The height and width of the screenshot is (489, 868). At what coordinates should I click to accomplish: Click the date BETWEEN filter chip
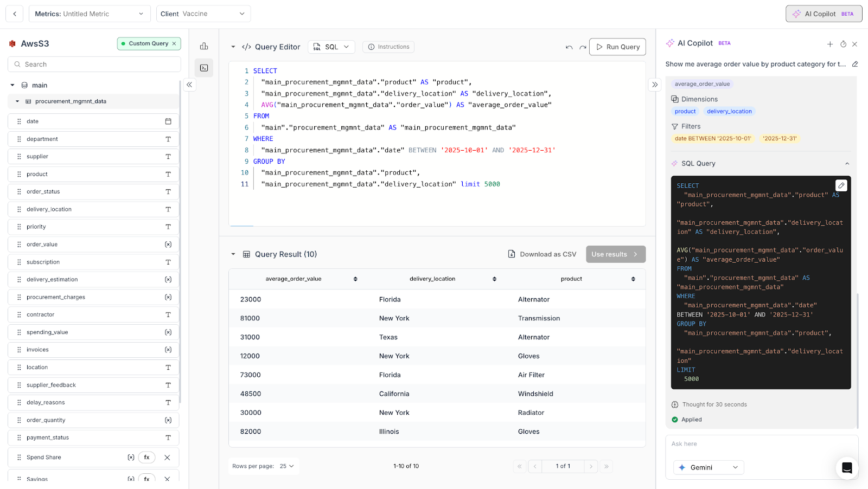tap(713, 138)
